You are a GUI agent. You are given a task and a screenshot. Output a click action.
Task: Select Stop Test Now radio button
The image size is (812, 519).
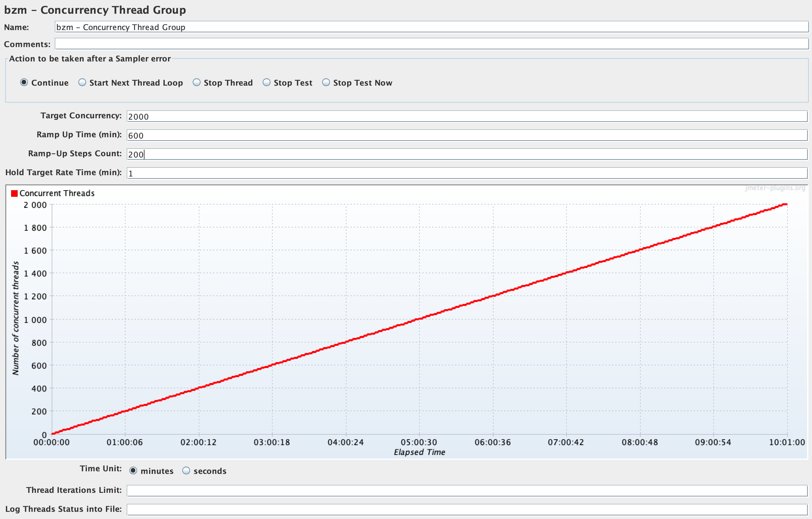(x=326, y=83)
